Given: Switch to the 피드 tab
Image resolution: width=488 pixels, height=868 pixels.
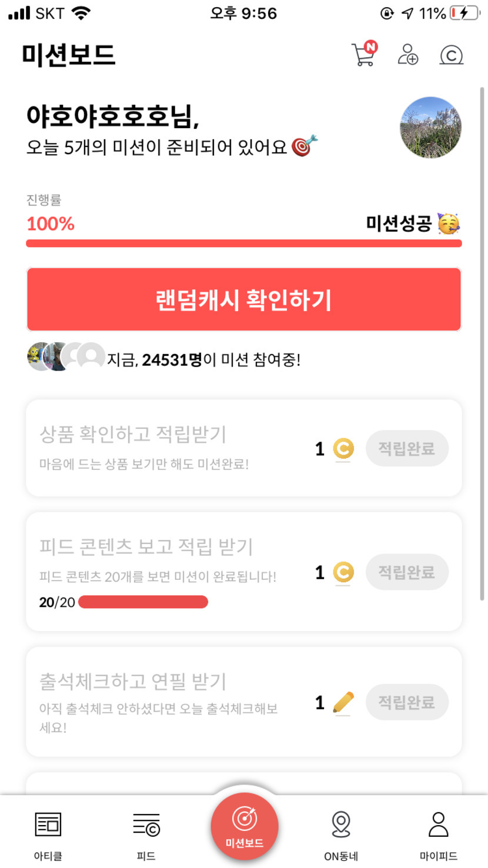Looking at the screenshot, I should pyautogui.click(x=146, y=834).
